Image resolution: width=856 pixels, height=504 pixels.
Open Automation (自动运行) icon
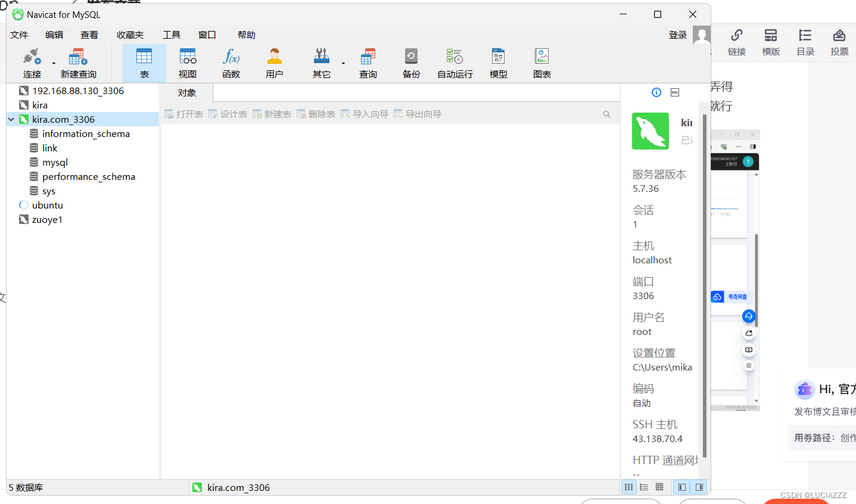pos(455,63)
